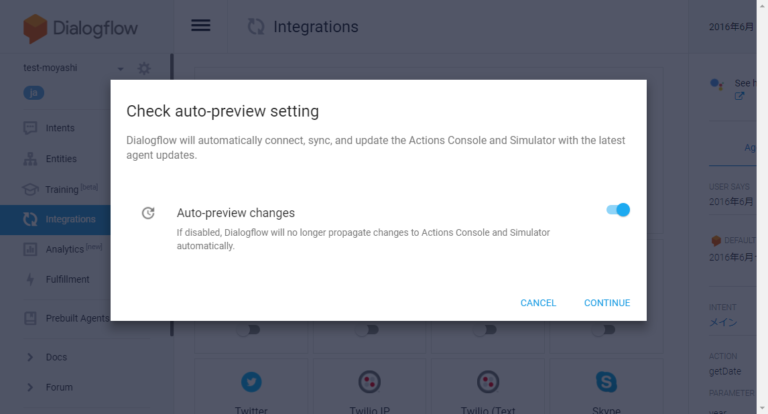Click the Twitter integration icon
The image size is (768, 414).
(252, 382)
